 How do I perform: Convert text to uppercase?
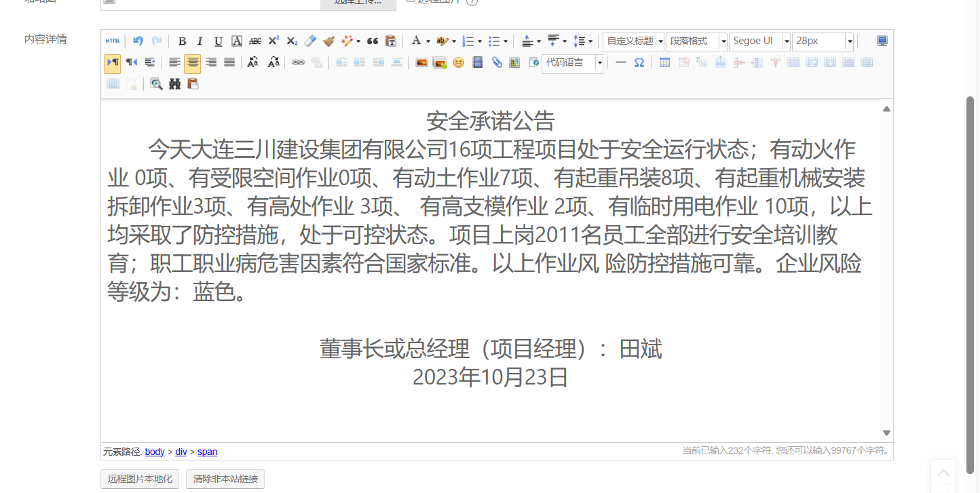click(x=252, y=63)
